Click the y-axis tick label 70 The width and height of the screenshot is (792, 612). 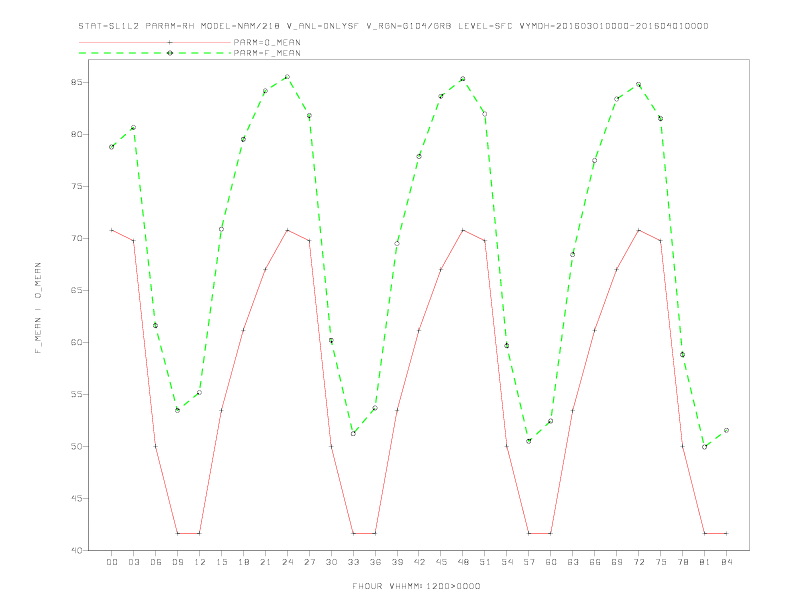tap(77, 238)
